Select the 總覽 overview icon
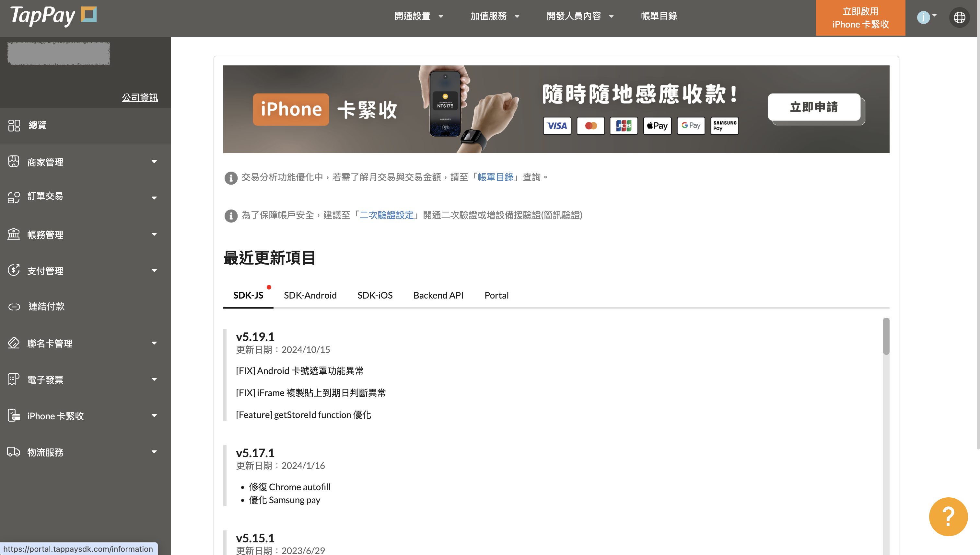Image resolution: width=980 pixels, height=555 pixels. tap(14, 125)
